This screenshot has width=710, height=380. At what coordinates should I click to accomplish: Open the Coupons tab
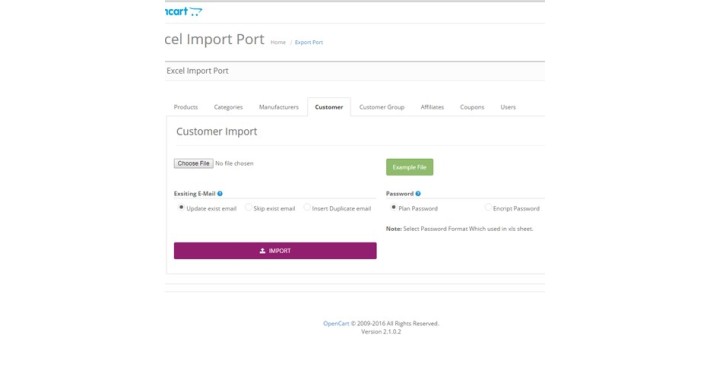[x=472, y=107]
